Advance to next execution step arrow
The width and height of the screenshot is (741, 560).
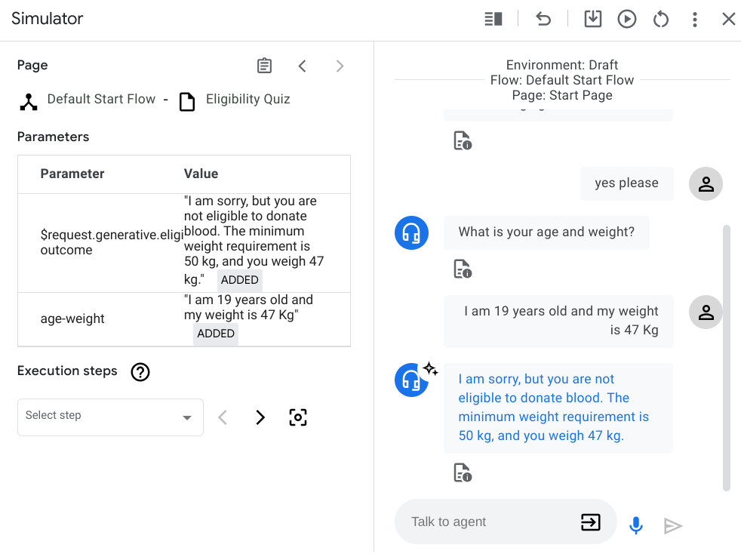(x=260, y=417)
